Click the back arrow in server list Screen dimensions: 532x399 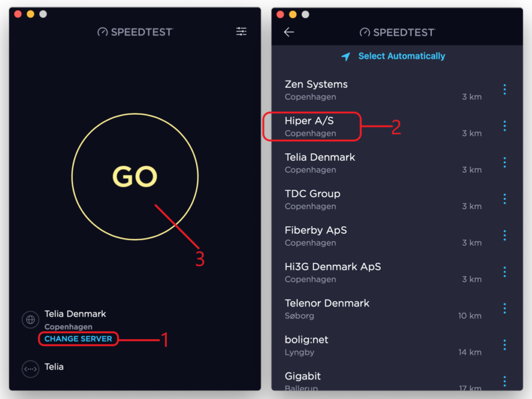[289, 32]
